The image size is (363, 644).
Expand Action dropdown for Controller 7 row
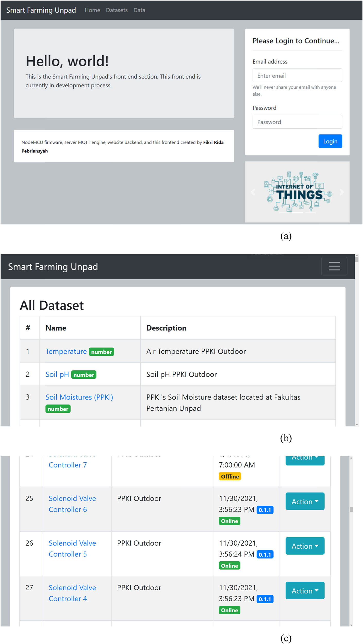pyautogui.click(x=305, y=460)
